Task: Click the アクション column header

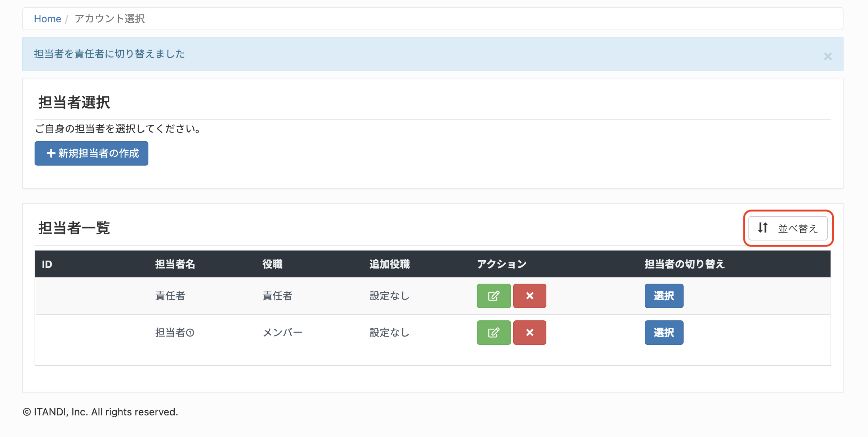Action: 502,264
